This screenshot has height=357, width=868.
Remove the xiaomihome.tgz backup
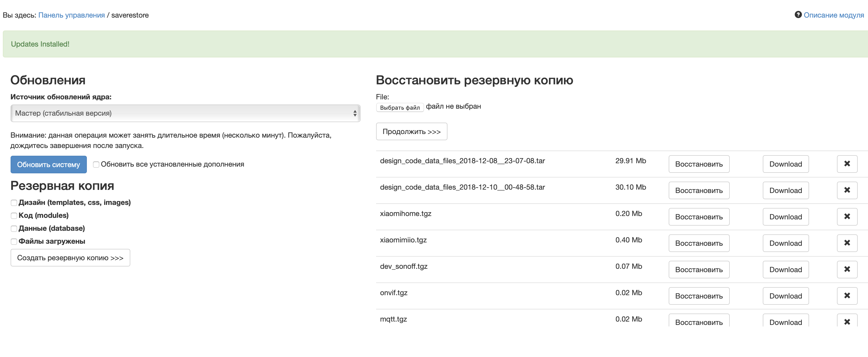[847, 217]
